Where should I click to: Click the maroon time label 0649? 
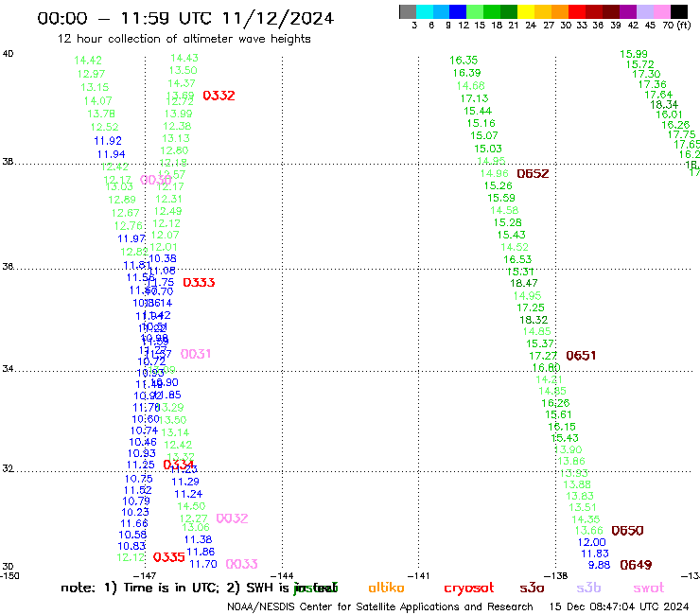[x=636, y=565]
